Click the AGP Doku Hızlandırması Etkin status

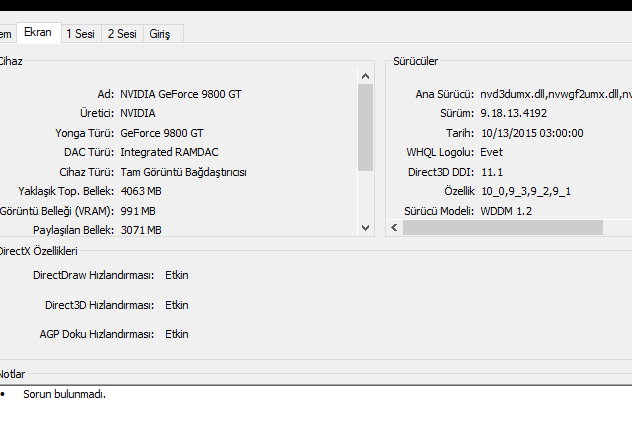pos(177,334)
